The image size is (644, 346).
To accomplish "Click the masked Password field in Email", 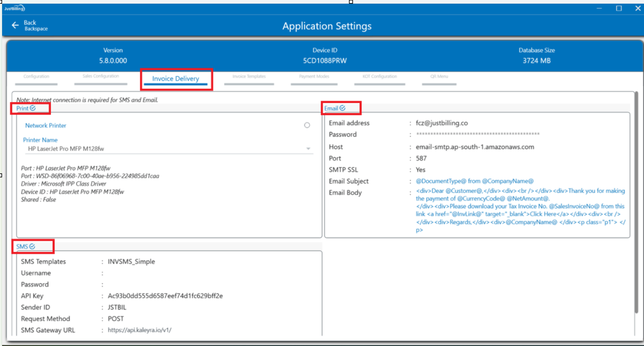I will click(x=477, y=135).
